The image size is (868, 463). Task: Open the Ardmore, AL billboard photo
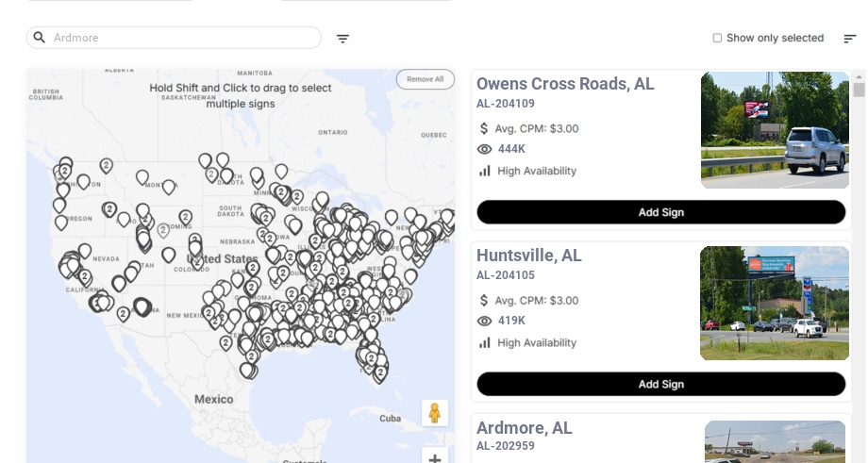775,441
